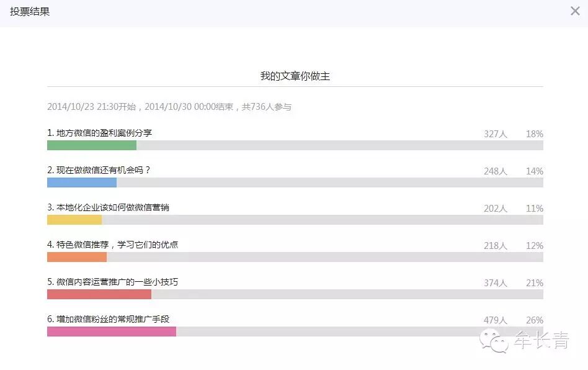The image size is (588, 370).
Task: Click the 投票结果 header title
Action: 30,12
